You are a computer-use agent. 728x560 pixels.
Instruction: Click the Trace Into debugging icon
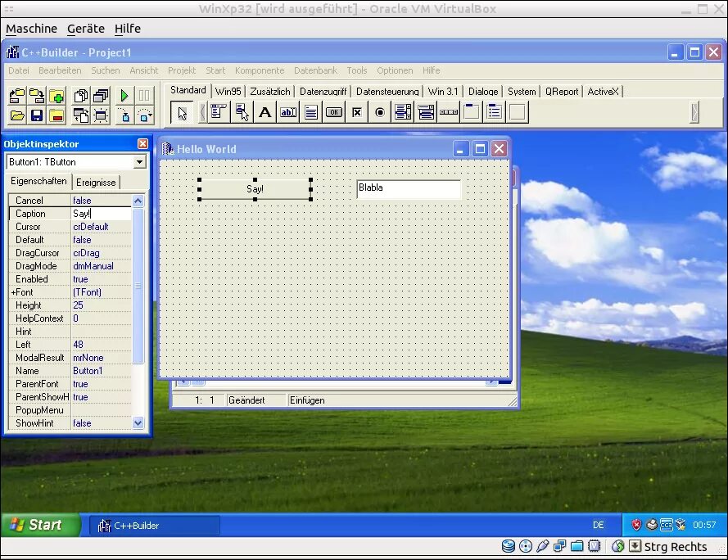(124, 115)
